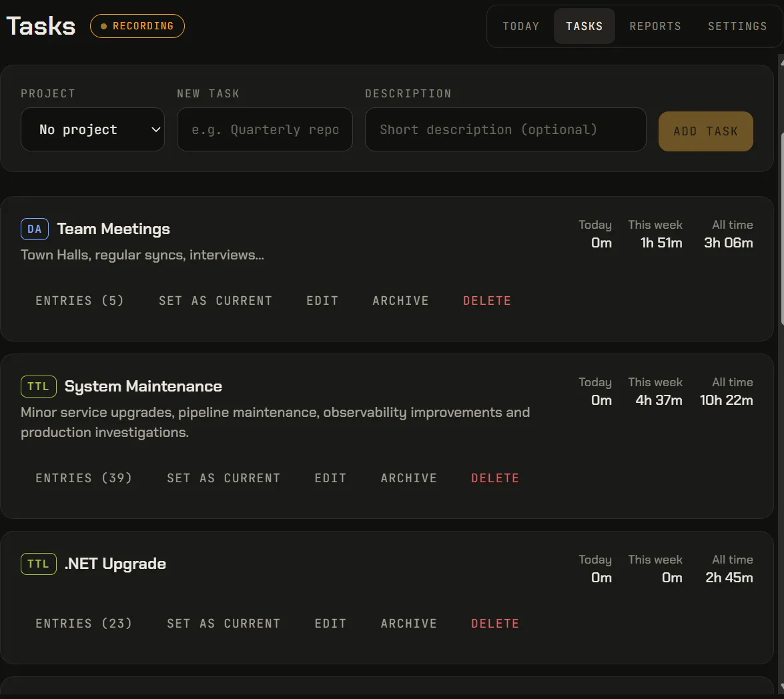Focus the New Task name field

point(264,129)
